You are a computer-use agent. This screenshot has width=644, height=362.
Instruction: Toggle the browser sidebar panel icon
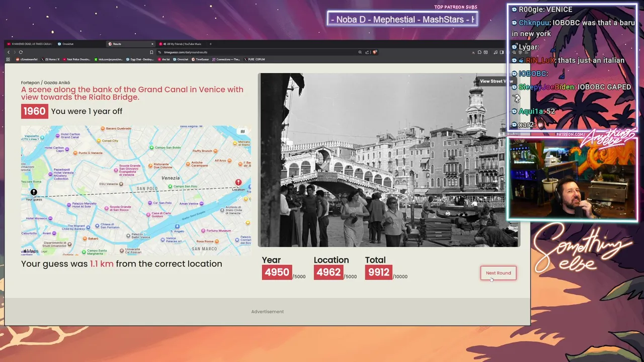tap(502, 52)
